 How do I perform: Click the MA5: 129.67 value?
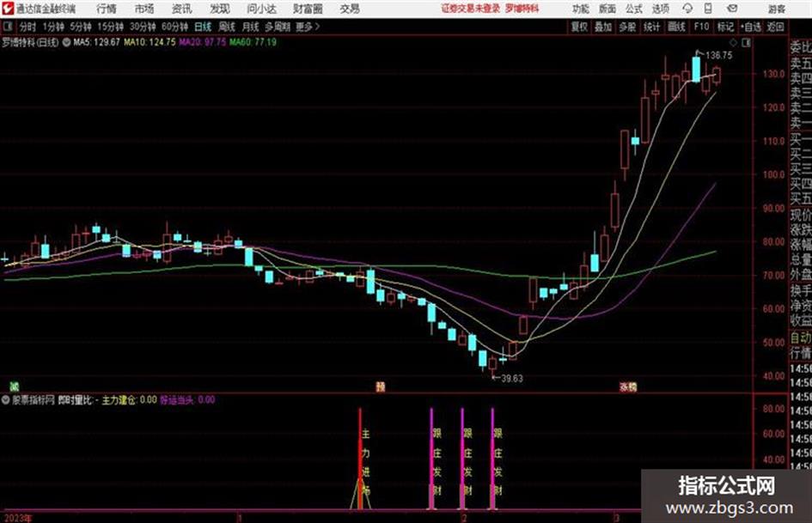[96, 42]
